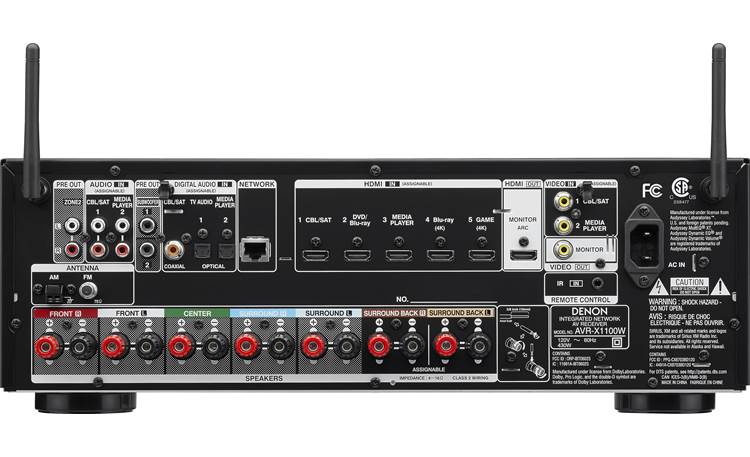This screenshot has width=750, height=457.
Task: Select the HDMI 3 Media Player input port
Action: coord(399,256)
